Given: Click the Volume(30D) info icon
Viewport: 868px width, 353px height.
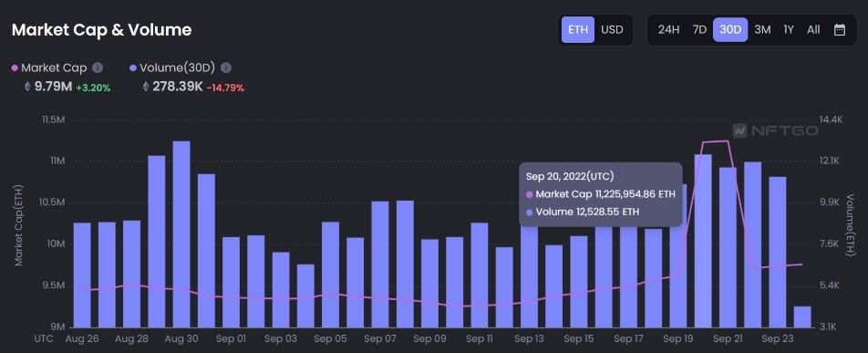Looking at the screenshot, I should (226, 67).
